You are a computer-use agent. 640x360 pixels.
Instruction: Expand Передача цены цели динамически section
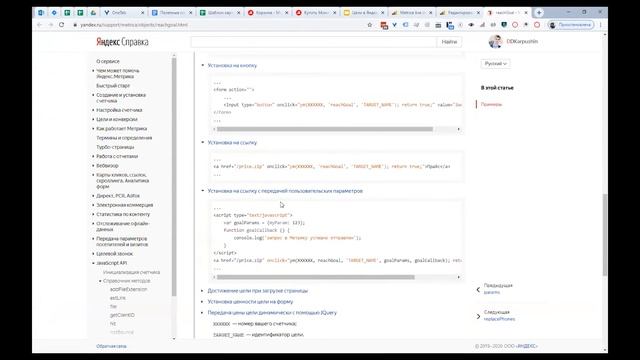272,313
